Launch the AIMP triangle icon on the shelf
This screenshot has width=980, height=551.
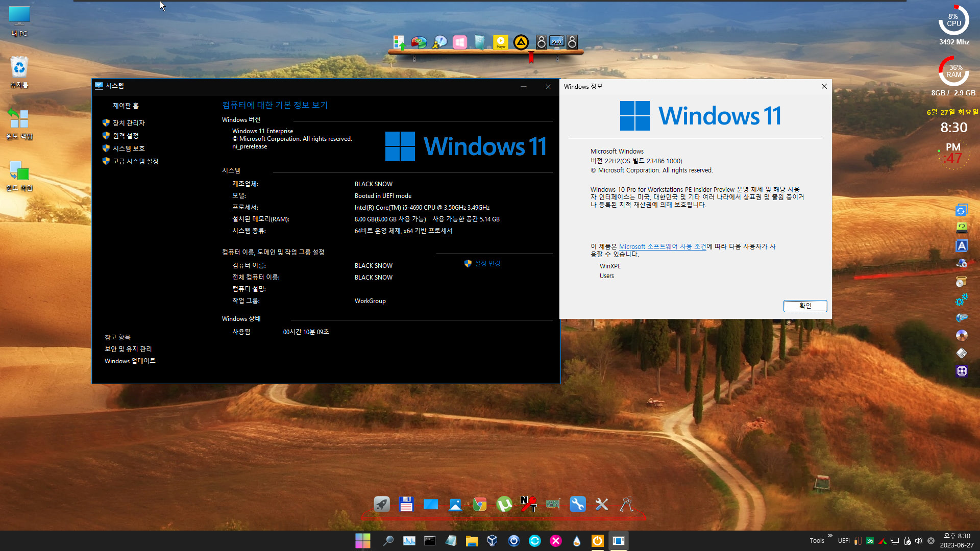[521, 42]
